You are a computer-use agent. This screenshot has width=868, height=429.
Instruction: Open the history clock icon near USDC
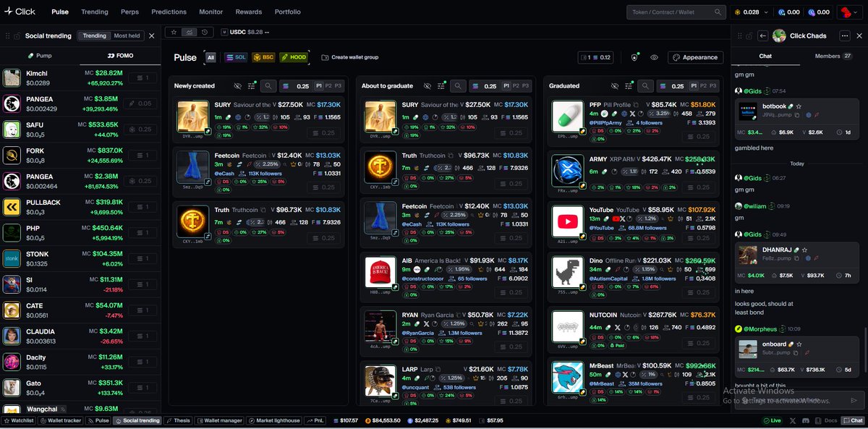click(x=205, y=32)
